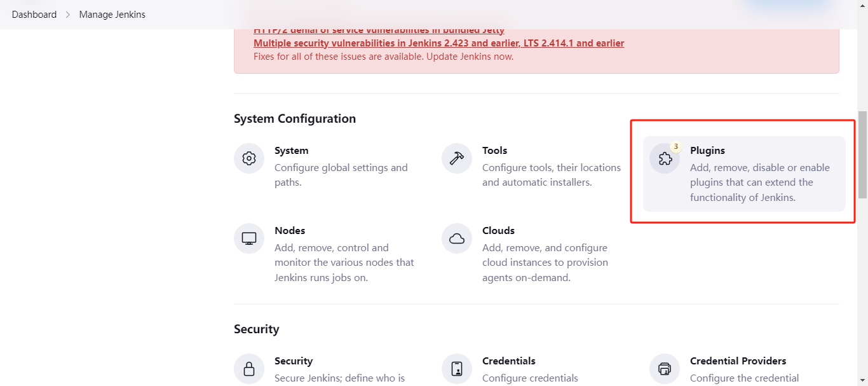The width and height of the screenshot is (868, 386).
Task: Click the plugin update count badge
Action: tap(676, 147)
